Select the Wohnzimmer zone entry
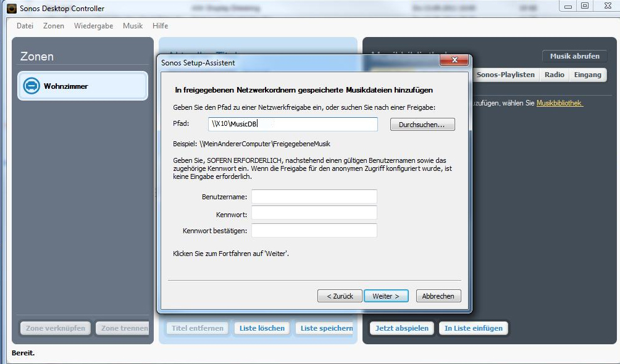This screenshot has width=620, height=364. click(x=83, y=86)
